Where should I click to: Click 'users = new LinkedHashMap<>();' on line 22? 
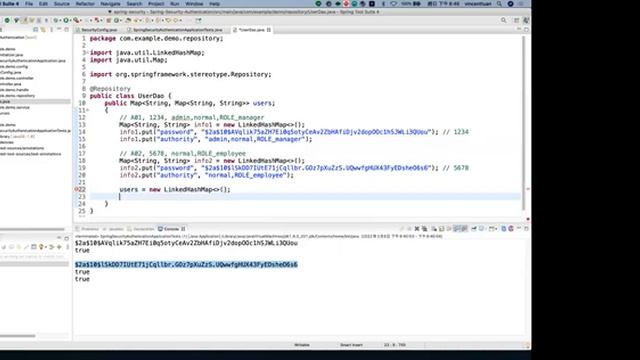pos(175,189)
